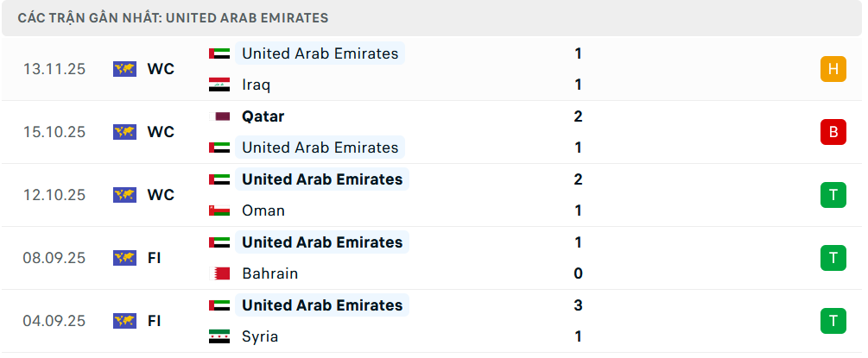The width and height of the screenshot is (868, 358).
Task: Click the orange H draw badge
Action: 833,69
